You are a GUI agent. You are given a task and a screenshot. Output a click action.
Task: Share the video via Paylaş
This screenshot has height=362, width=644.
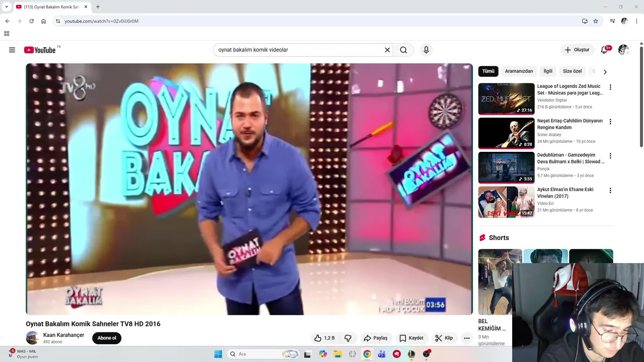(x=375, y=338)
